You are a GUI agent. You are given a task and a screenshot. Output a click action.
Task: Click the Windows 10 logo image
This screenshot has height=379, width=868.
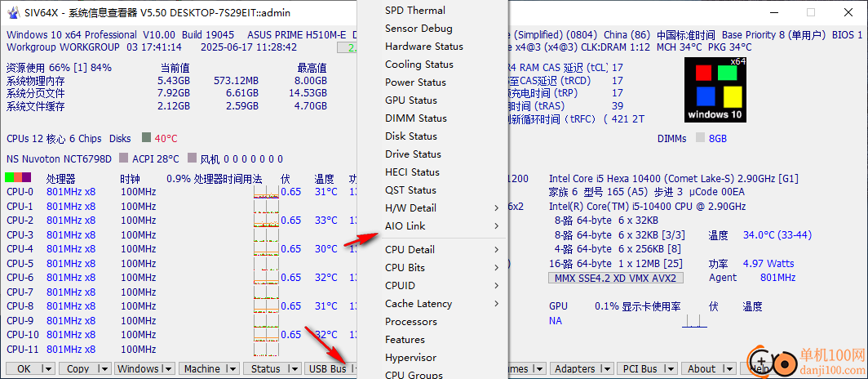coord(715,89)
